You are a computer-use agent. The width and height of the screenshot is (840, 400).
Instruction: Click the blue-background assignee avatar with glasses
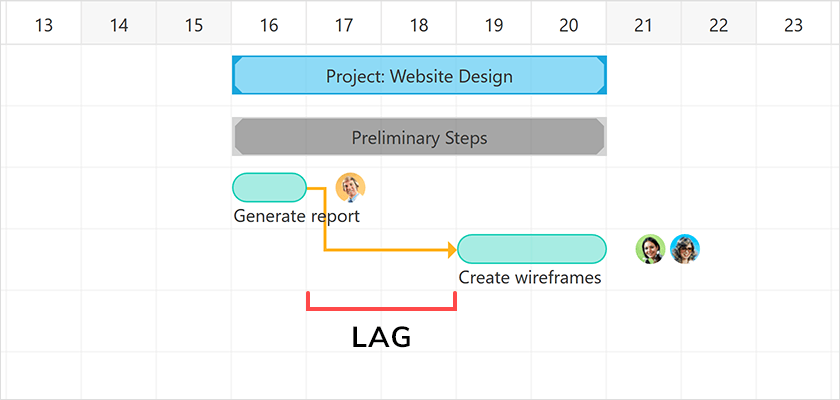pos(685,249)
